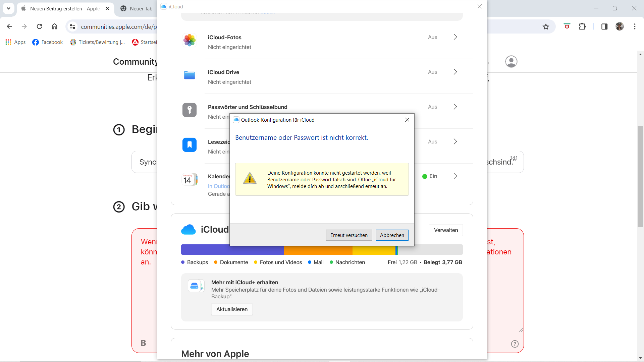
Task: Click the Passwörter und Schlüsselbund key icon
Action: pos(189,110)
